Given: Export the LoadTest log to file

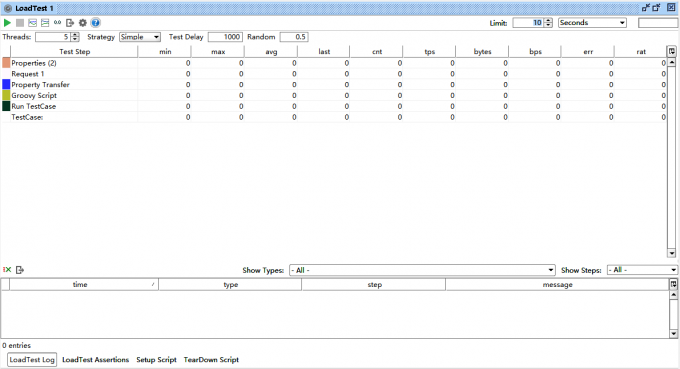Looking at the screenshot, I should (20, 270).
